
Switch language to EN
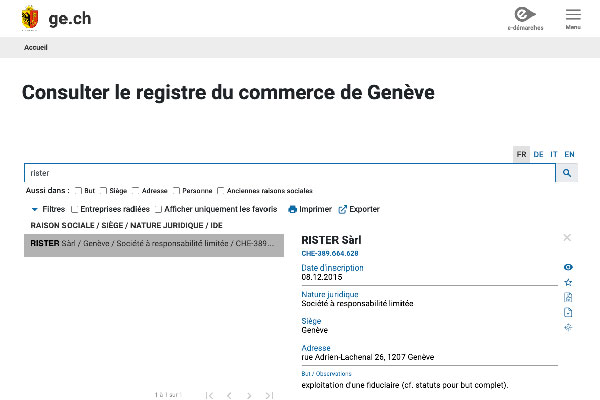(x=569, y=154)
